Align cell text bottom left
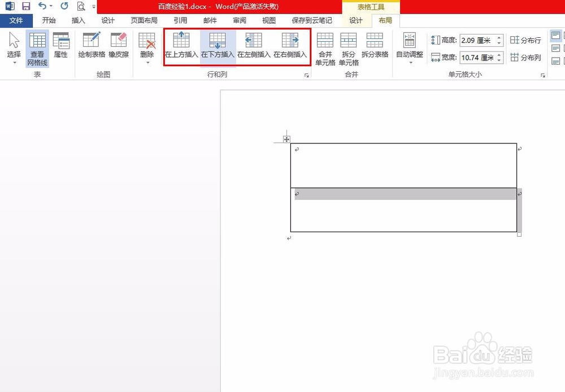 point(555,61)
